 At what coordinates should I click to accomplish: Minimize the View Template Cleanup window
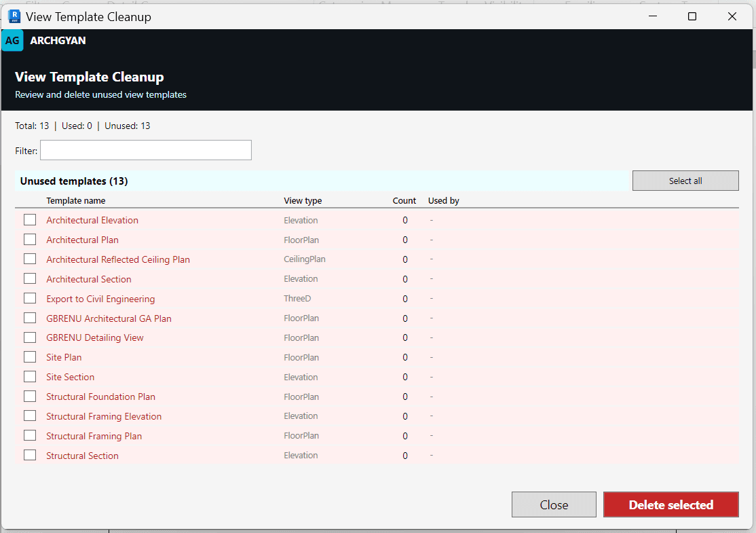click(653, 16)
